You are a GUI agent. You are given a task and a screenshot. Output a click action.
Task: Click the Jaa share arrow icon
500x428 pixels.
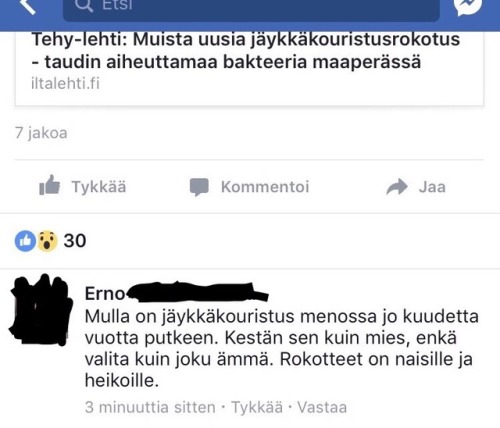397,187
